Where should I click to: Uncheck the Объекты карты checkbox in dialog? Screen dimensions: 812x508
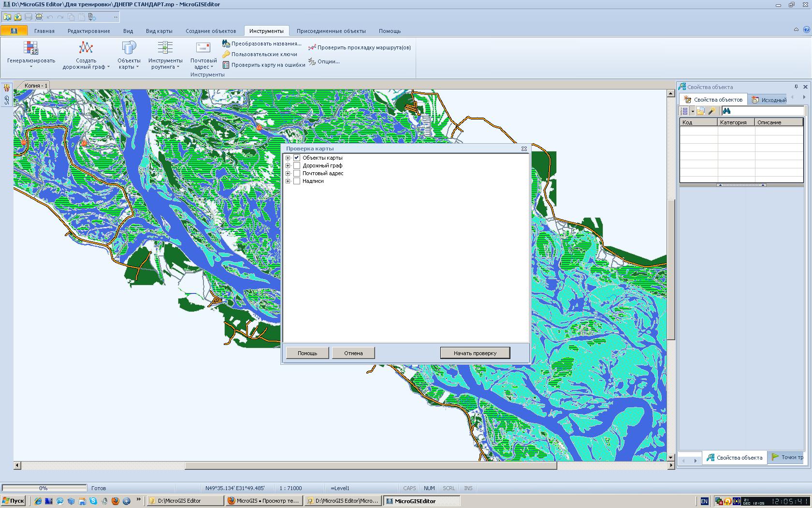(x=297, y=158)
